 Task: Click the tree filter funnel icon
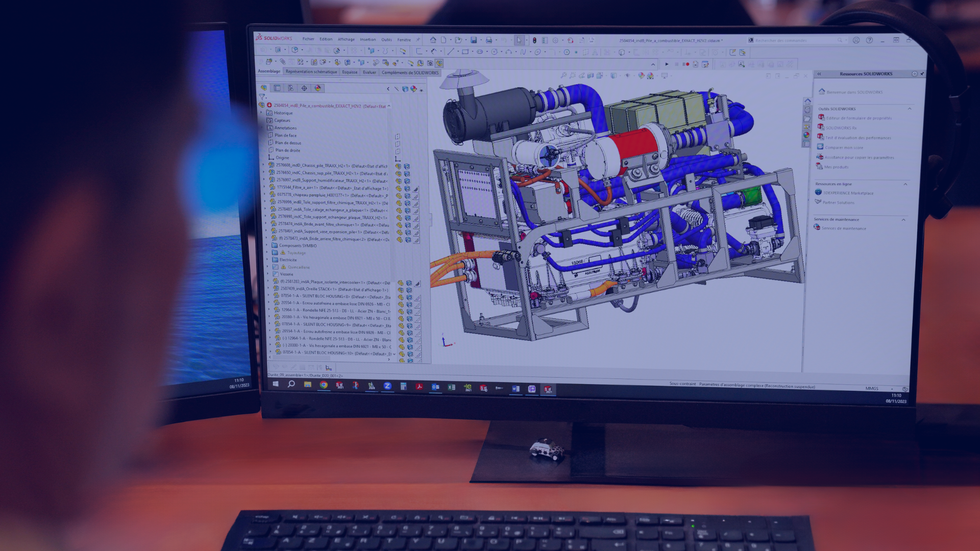[262, 96]
